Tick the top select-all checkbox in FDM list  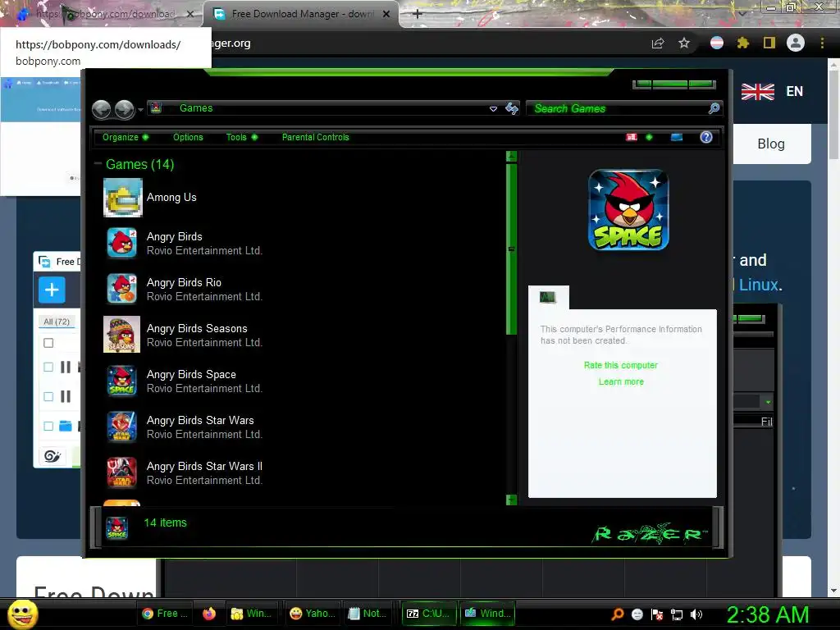click(x=48, y=343)
